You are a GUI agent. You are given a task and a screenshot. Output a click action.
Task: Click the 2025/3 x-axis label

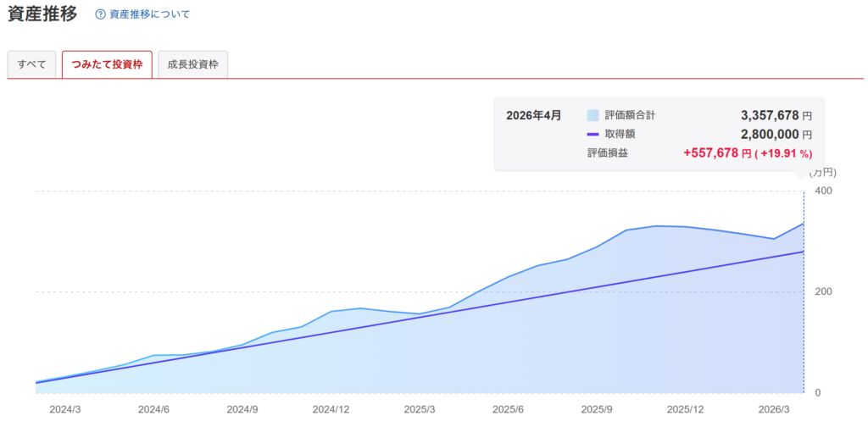coord(419,409)
